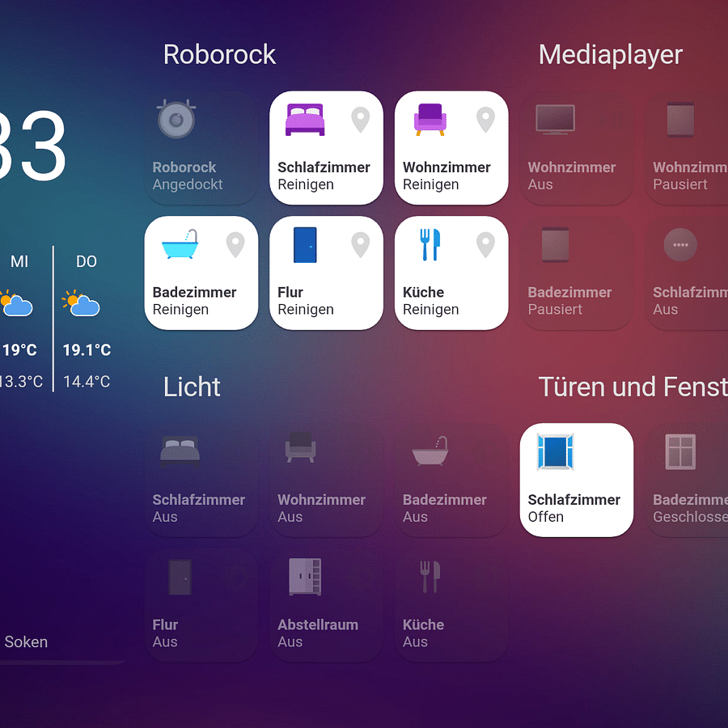Viewport: 728px width, 728px height.
Task: Select the TV icon on Wohnzimmer mediaplayer
Action: point(554,119)
